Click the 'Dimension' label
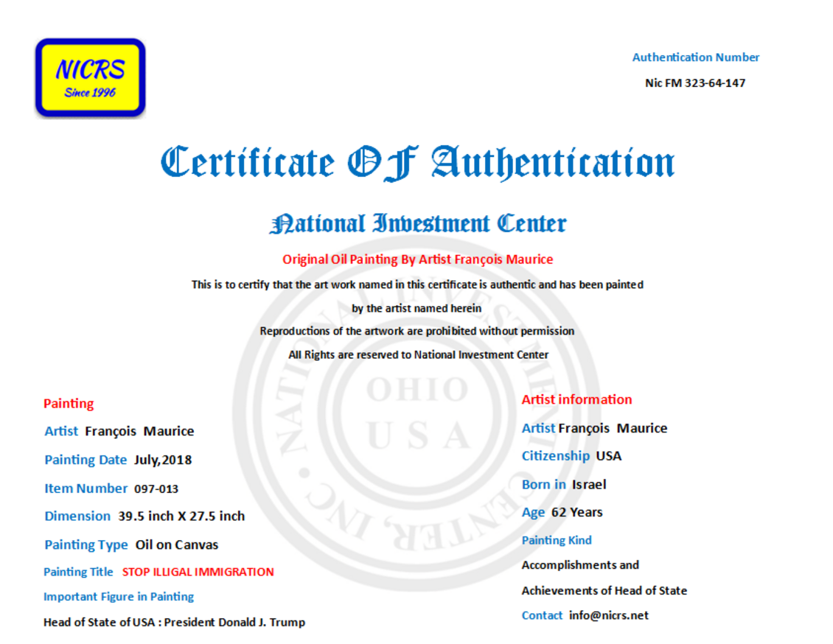 point(77,516)
